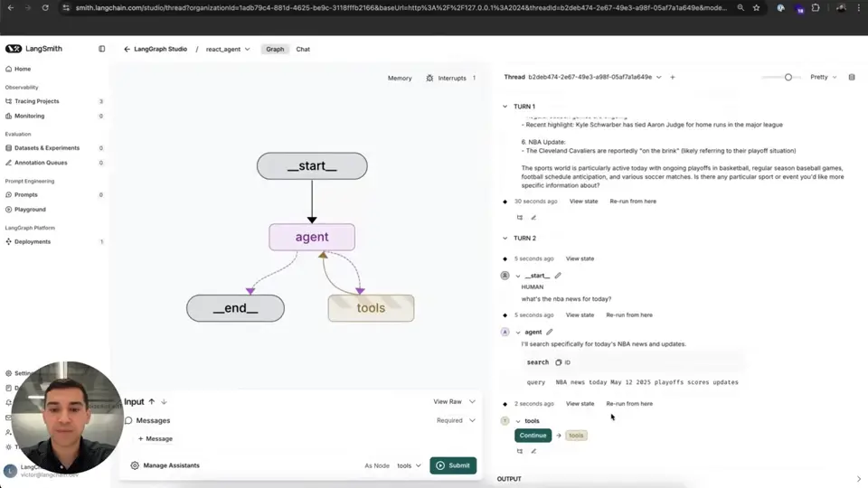Click the zoom slider handle near Pretty

click(788, 78)
